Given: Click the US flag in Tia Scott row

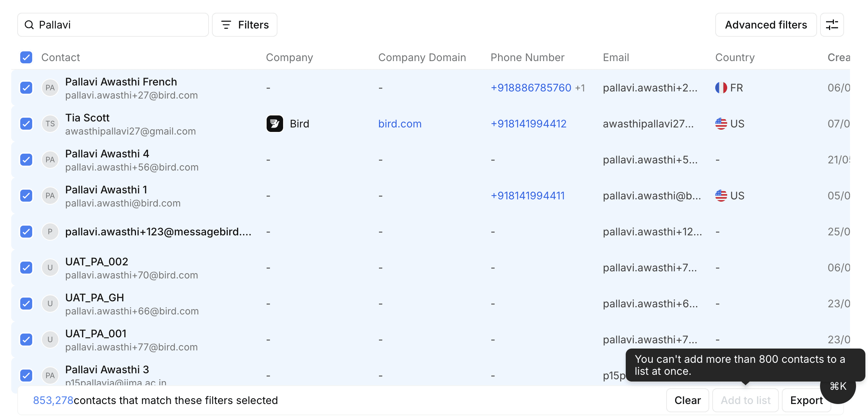Looking at the screenshot, I should [721, 124].
